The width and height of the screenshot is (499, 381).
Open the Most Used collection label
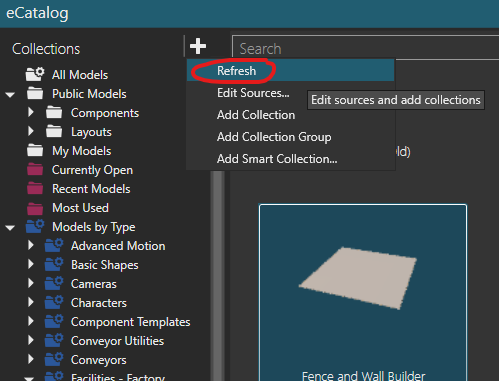tap(80, 208)
